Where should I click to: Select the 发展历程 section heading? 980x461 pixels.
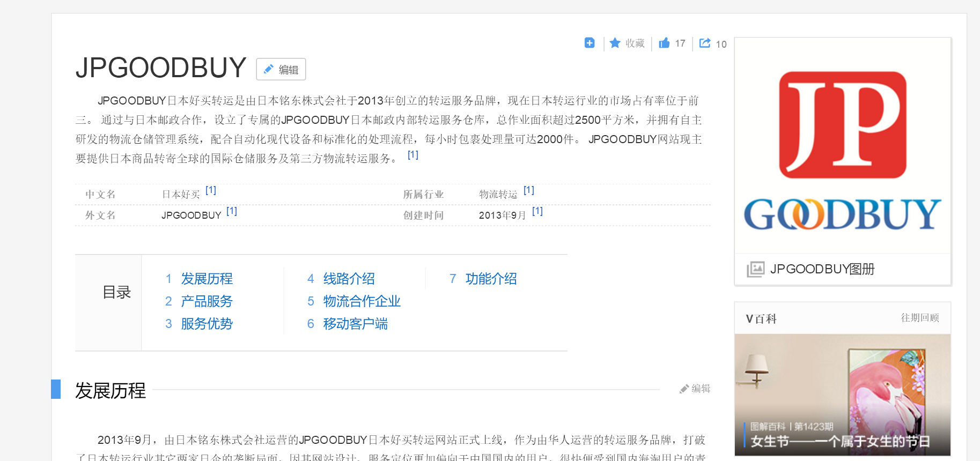point(110,390)
